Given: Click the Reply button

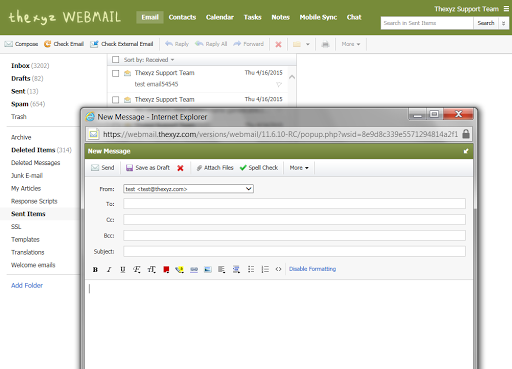Looking at the screenshot, I should point(177,44).
